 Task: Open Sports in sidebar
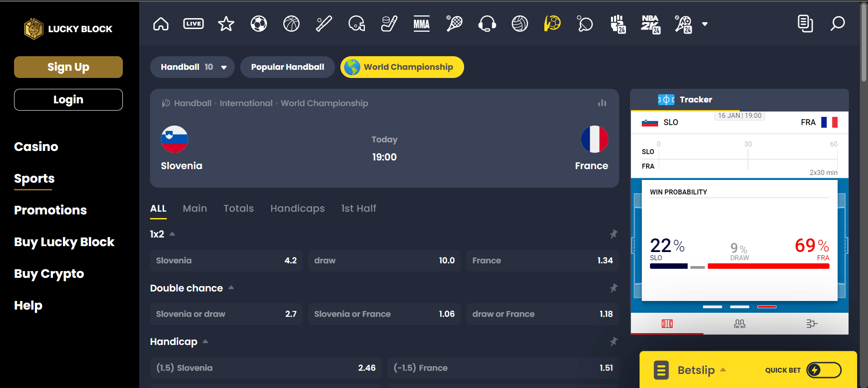34,178
